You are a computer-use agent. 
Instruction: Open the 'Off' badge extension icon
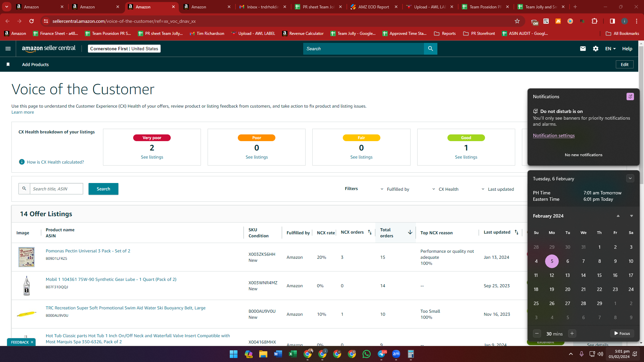tap(534, 22)
